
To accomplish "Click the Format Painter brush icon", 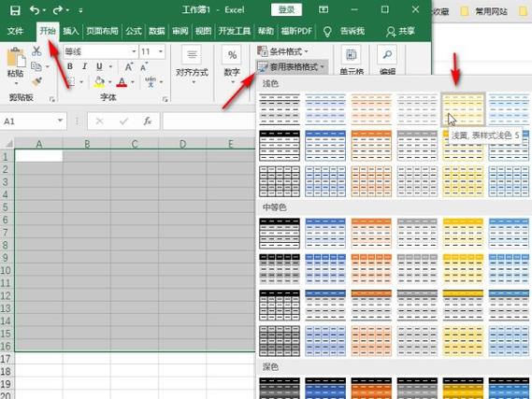I will (36, 82).
